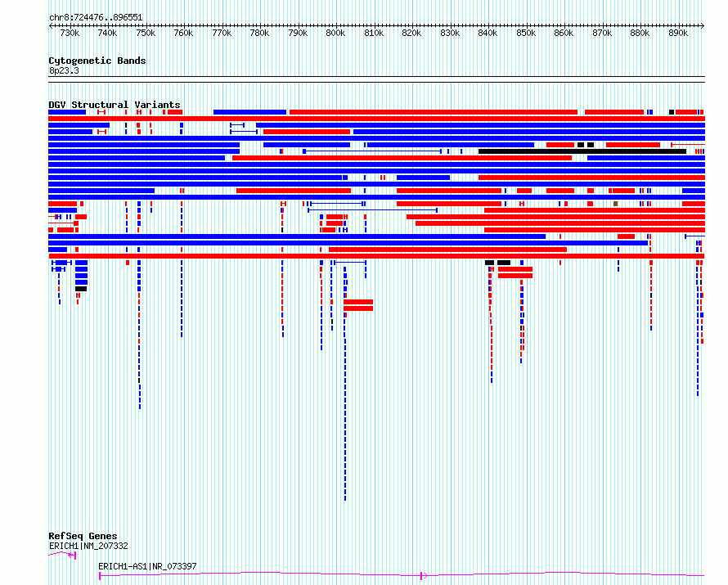Click the long black variant bar spanning 840k–890k
The width and height of the screenshot is (728, 585).
coord(582,151)
